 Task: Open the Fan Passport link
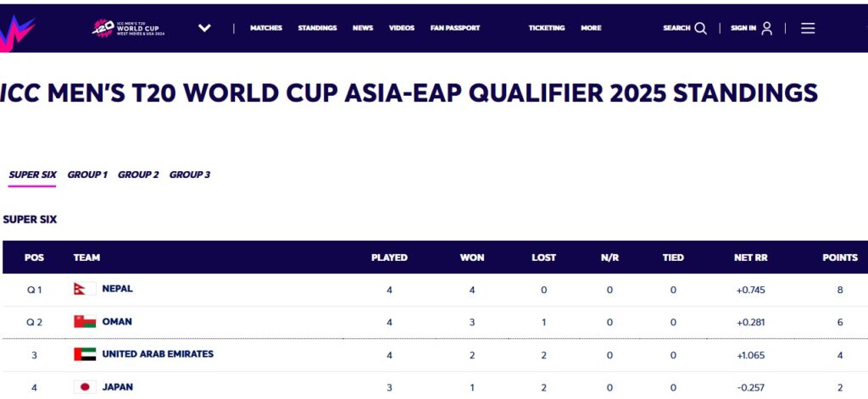pyautogui.click(x=455, y=28)
